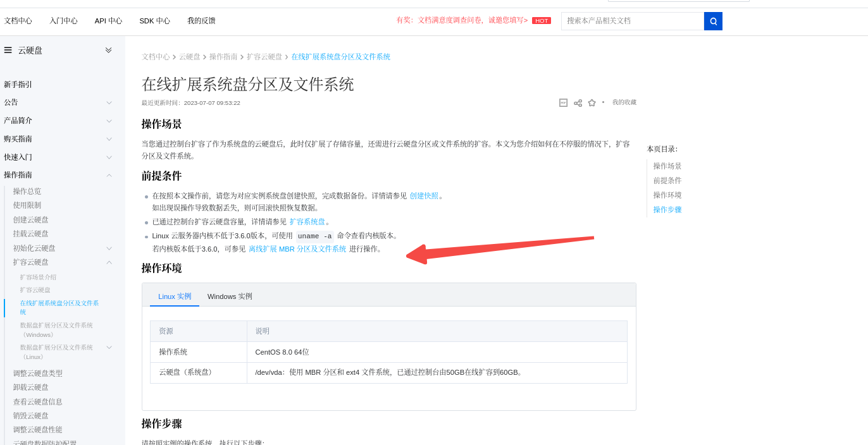Click the uname -a command text

tap(315, 236)
